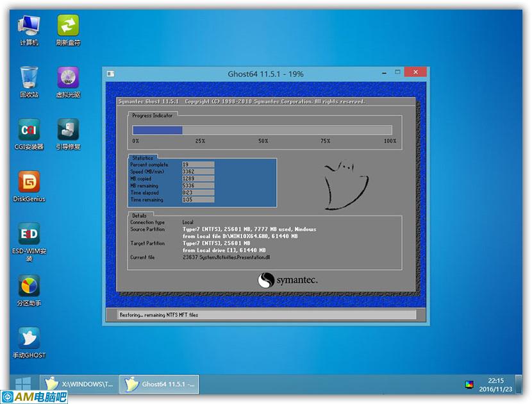This screenshot has height=404, width=532.
Task: Launch the 引导修复 boot repair icon
Action: pyautogui.click(x=68, y=134)
